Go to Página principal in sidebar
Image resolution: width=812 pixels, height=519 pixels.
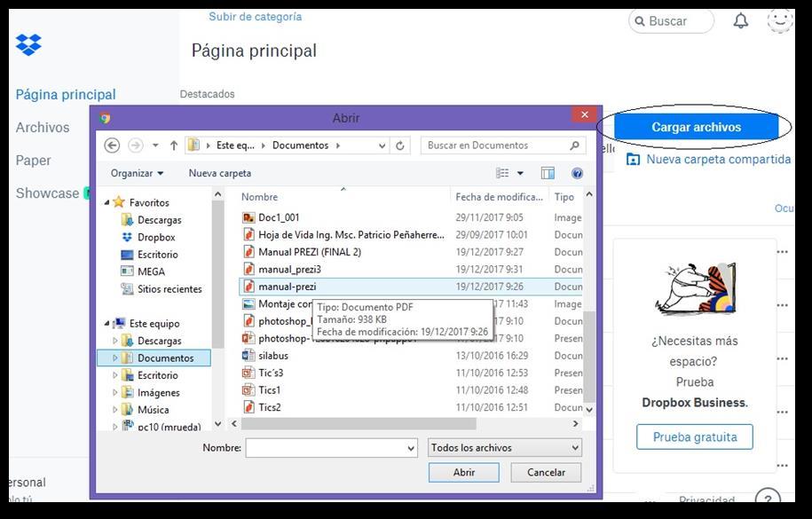66,94
